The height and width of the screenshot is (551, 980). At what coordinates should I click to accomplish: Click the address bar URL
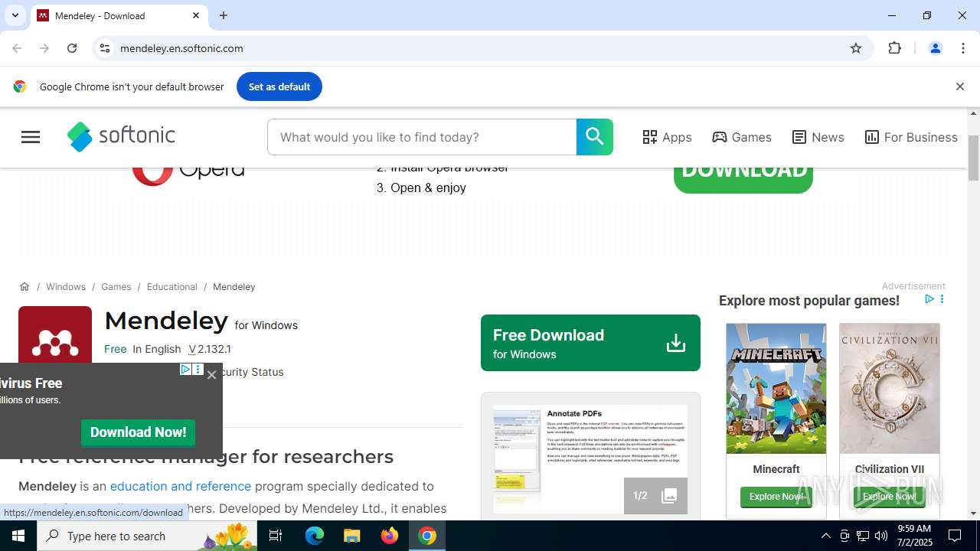click(181, 48)
